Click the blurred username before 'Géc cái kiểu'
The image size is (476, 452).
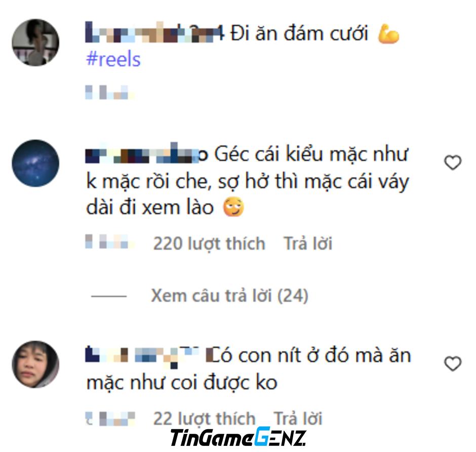(x=147, y=153)
